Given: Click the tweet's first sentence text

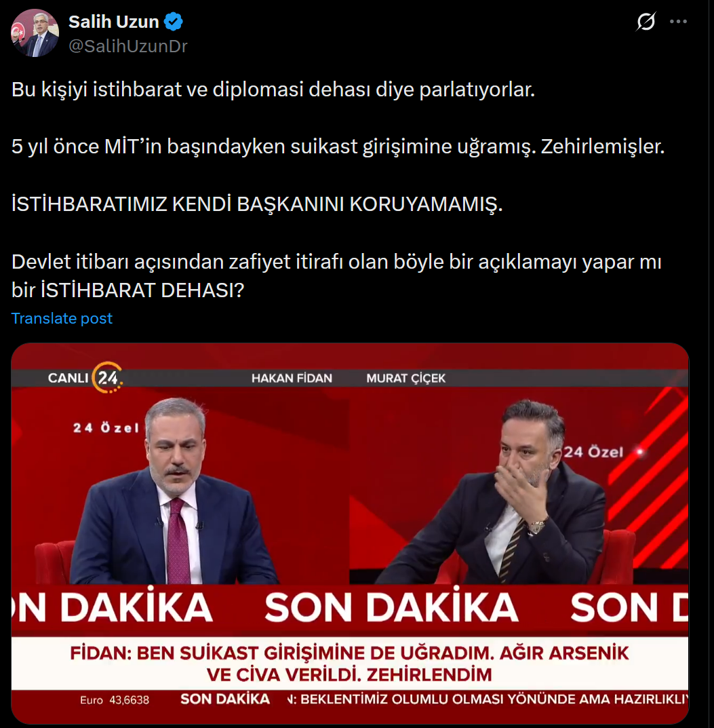Looking at the screenshot, I should pos(273,90).
